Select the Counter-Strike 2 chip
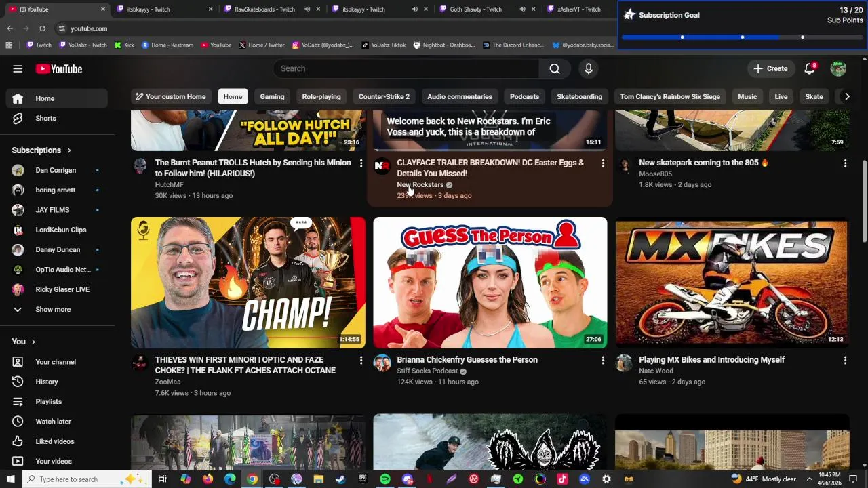Screen dimensions: 868x488 tap(384, 96)
